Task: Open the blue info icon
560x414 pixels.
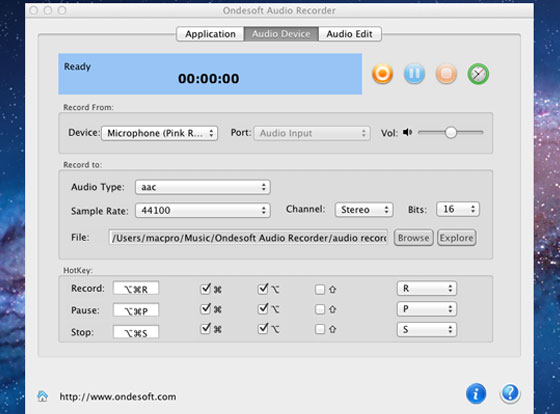Action: 476,394
